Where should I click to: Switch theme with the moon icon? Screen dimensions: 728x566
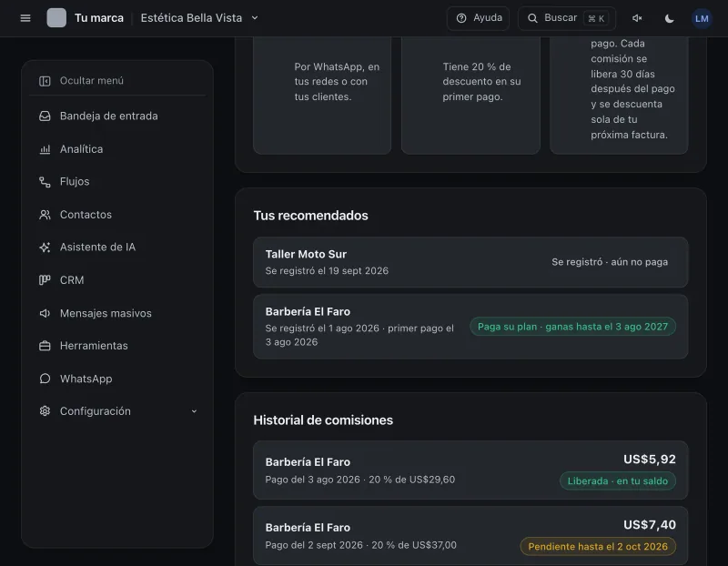pyautogui.click(x=669, y=18)
